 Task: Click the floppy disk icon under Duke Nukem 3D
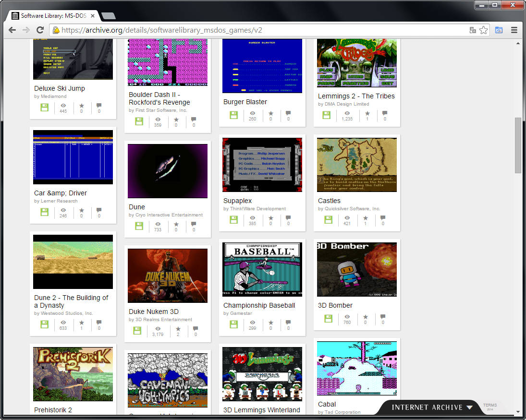coord(137,330)
